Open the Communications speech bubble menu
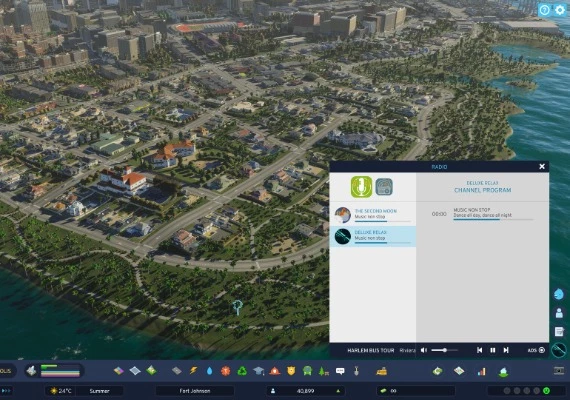The height and width of the screenshot is (400, 570). pos(340,371)
